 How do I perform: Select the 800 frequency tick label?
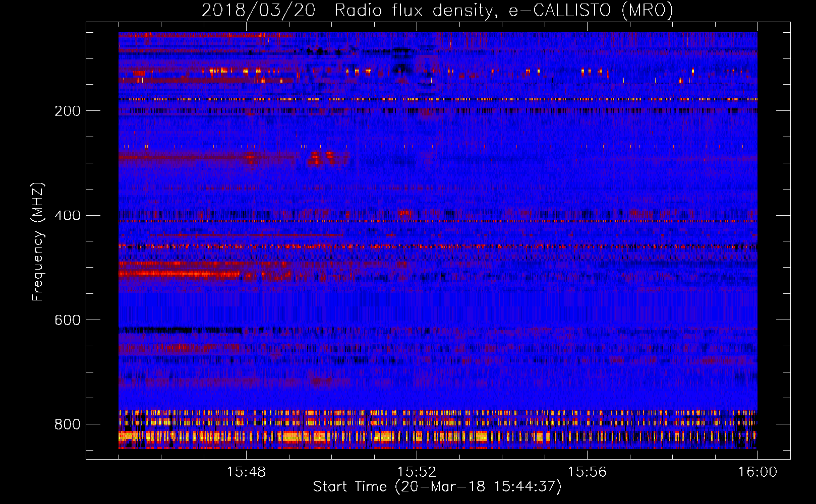(68, 424)
